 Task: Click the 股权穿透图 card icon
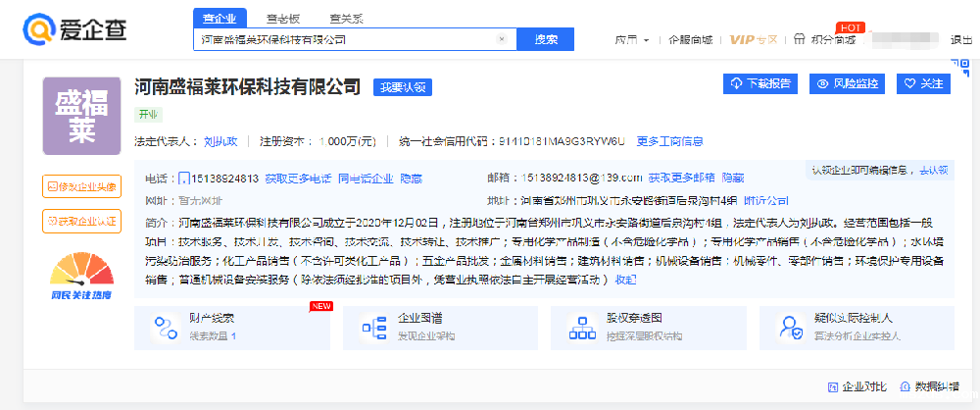pyautogui.click(x=583, y=328)
